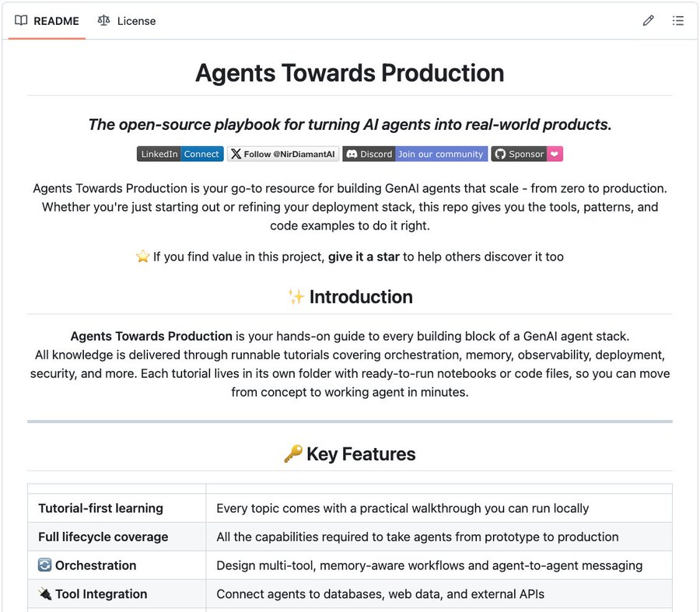This screenshot has height=612, width=700.
Task: Open the README outline list icon
Action: pos(677,20)
